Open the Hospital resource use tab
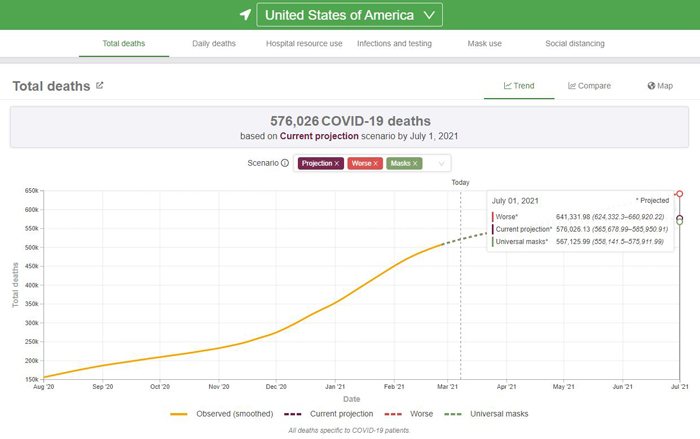Screen dimensions: 700x439 coord(304,44)
